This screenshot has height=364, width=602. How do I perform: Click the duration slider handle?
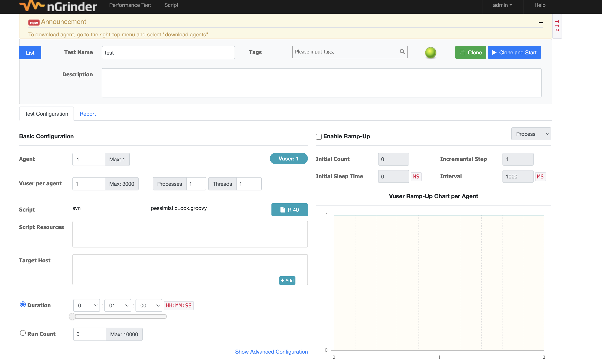coord(72,317)
